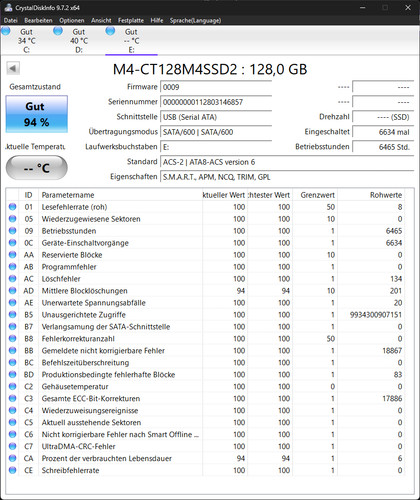Click the -- °C temperature button
Screen dimensions: 420x500
(x=37, y=168)
